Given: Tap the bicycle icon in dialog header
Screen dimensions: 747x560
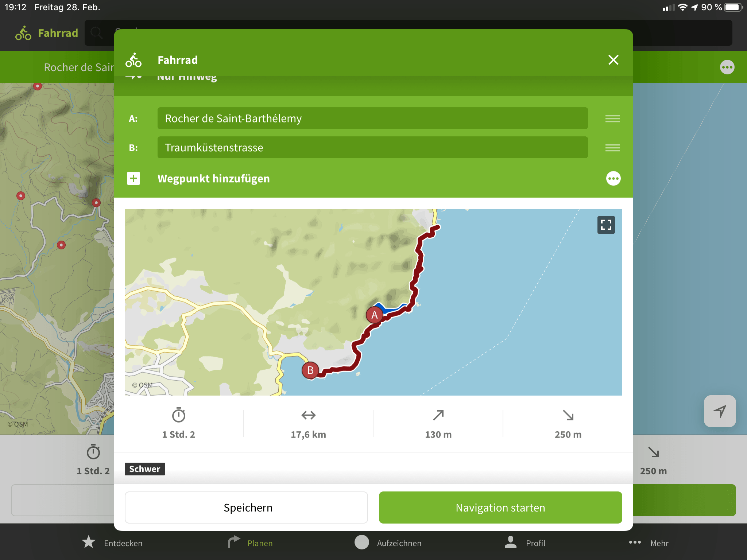Looking at the screenshot, I should coord(133,60).
